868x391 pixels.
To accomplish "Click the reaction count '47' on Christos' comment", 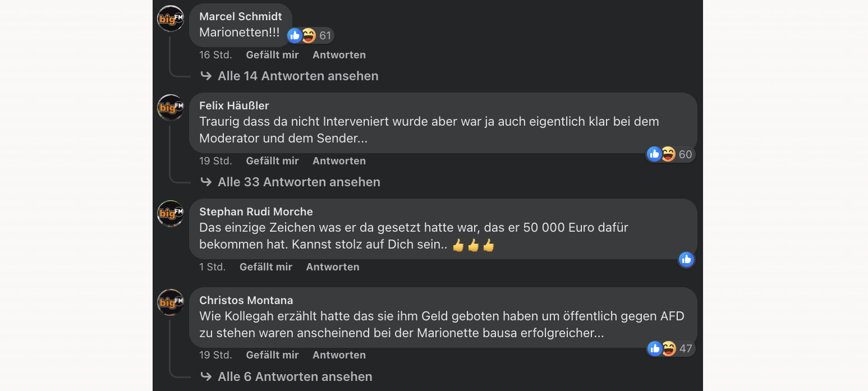I will click(x=685, y=348).
